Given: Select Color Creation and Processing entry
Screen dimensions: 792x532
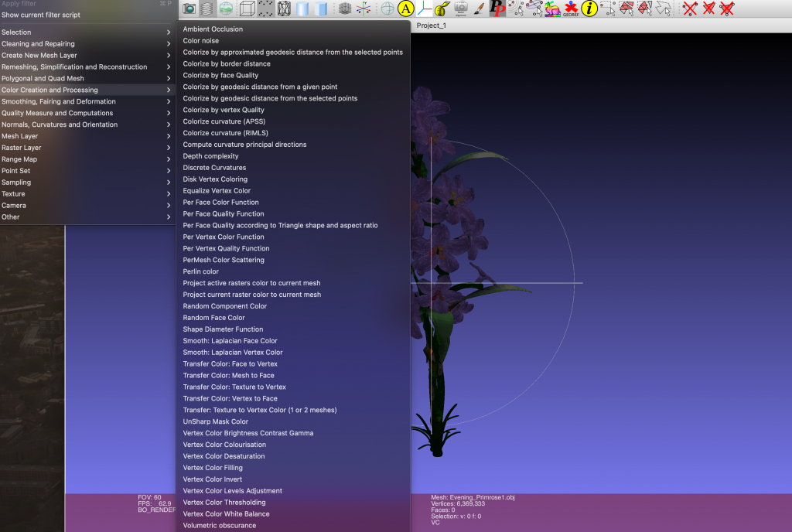Looking at the screenshot, I should tap(87, 90).
